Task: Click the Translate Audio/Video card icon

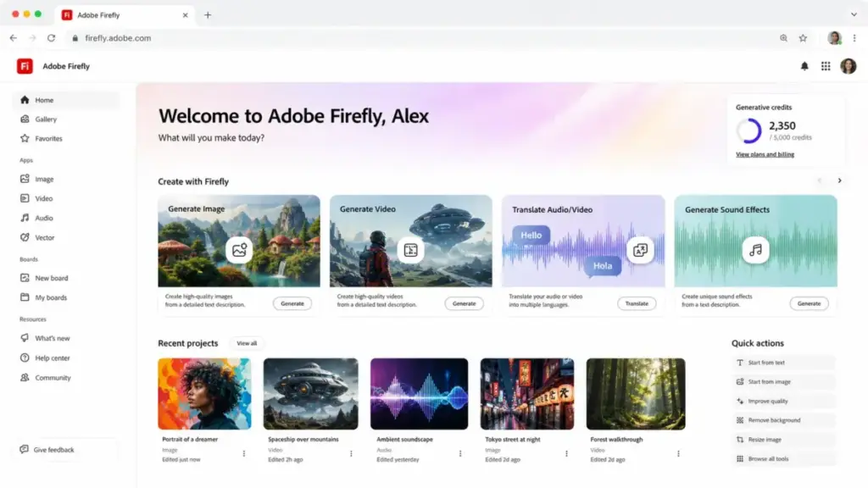Action: (x=640, y=250)
